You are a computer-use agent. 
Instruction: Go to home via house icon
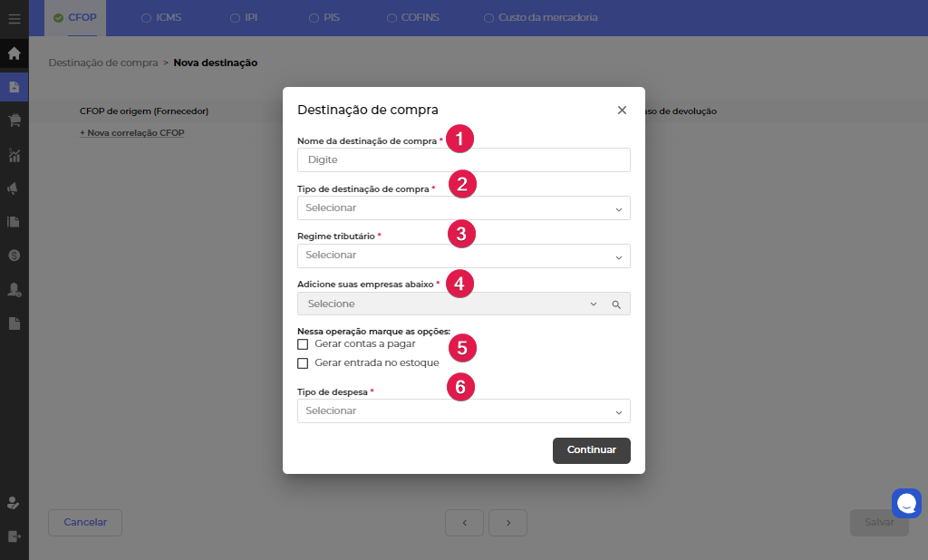[x=14, y=53]
